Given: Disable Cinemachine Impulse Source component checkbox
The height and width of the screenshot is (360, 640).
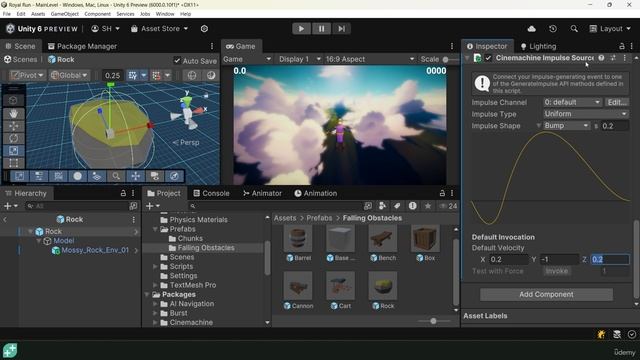Looking at the screenshot, I should pyautogui.click(x=488, y=58).
